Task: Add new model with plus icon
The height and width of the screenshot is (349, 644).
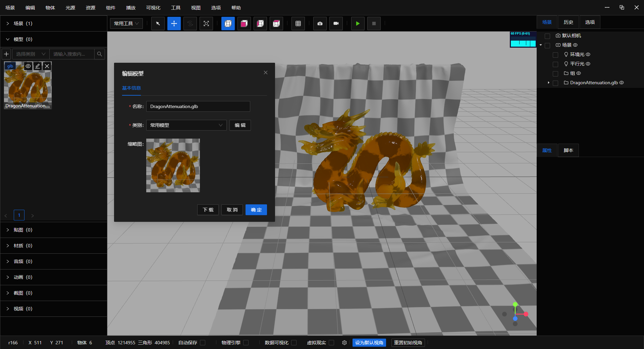Action: point(6,54)
